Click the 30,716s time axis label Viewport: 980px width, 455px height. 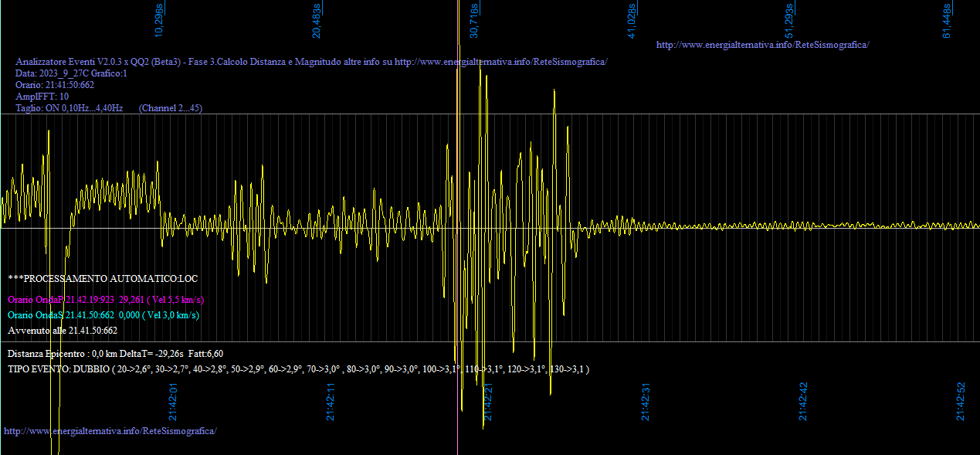click(474, 20)
